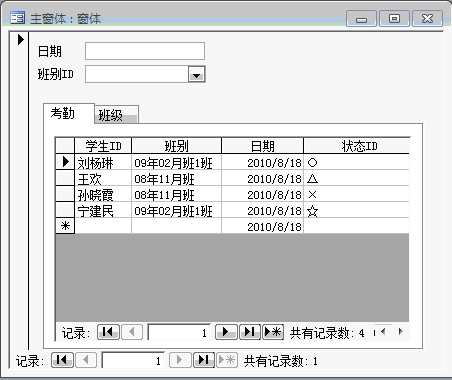This screenshot has height=380, width=452.
Task: Click the star status cell for 宁建民
Action: point(357,211)
